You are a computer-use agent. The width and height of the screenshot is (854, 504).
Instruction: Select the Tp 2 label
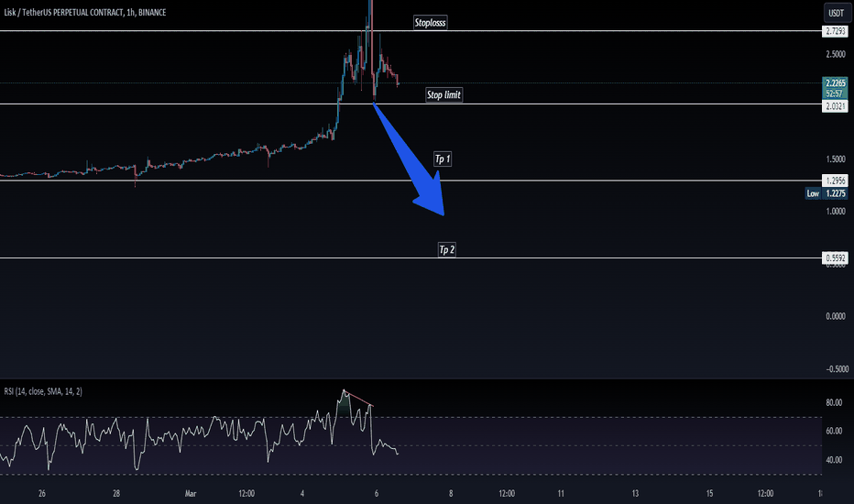pos(446,249)
